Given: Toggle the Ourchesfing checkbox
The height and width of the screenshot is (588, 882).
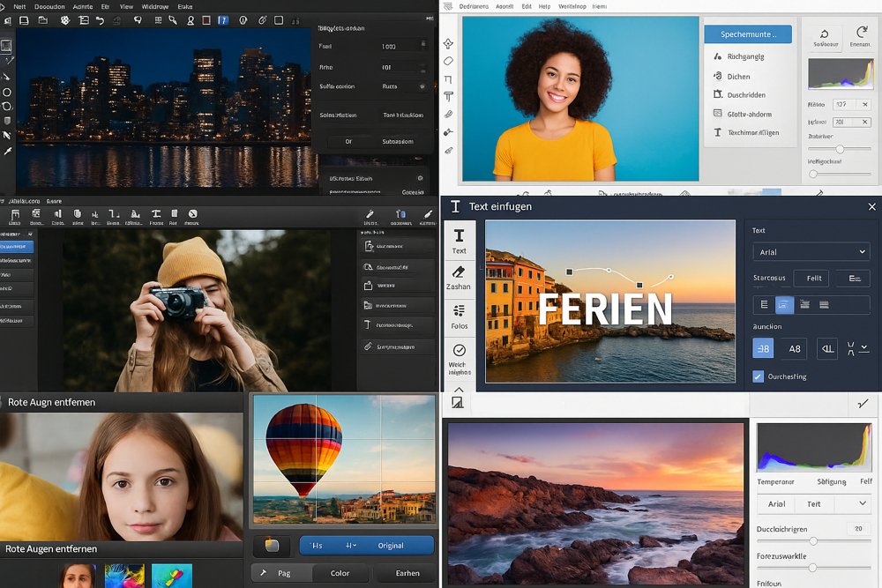Looking at the screenshot, I should click(758, 376).
